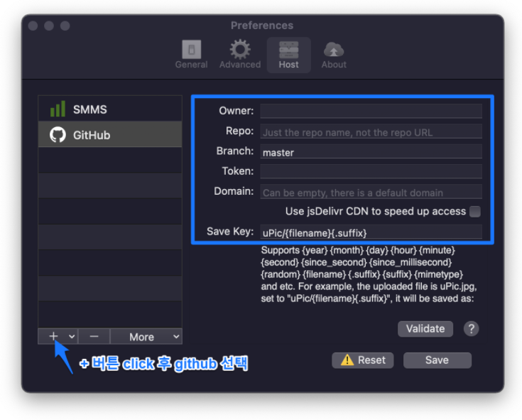Click into the Token field
522x420 pixels.
371,171
